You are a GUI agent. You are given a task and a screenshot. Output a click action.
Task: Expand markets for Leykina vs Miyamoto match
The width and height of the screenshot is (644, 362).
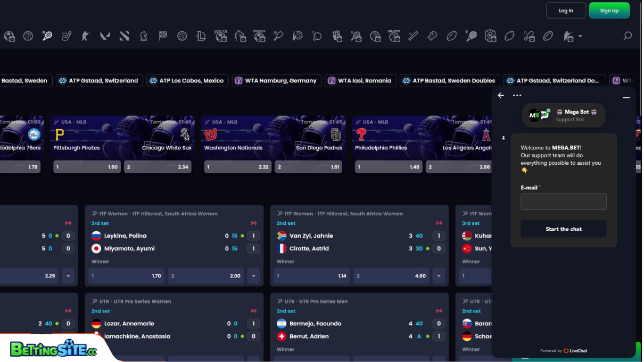(253, 276)
